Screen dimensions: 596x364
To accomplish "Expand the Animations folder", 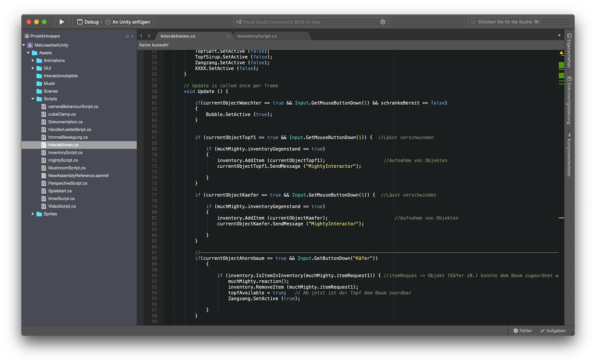I will pos(33,60).
